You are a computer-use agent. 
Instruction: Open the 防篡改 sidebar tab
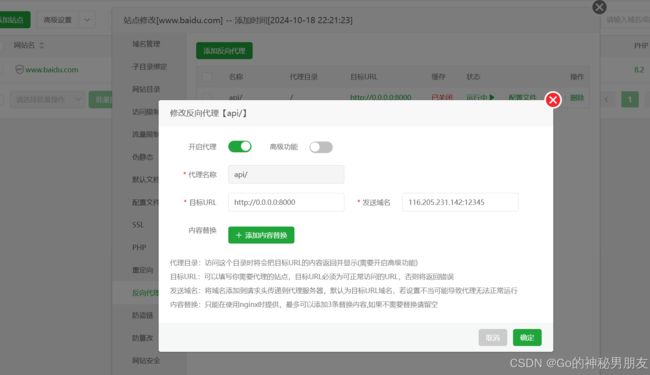coord(143,338)
